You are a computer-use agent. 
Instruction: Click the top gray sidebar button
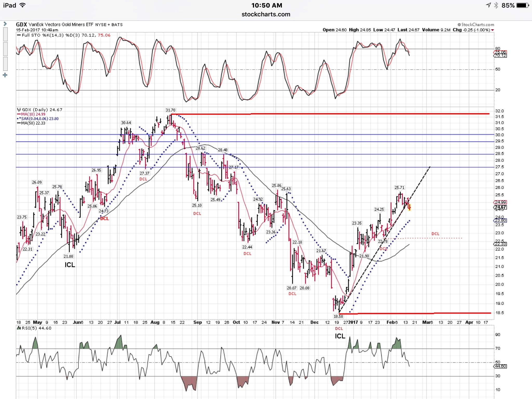(5, 34)
